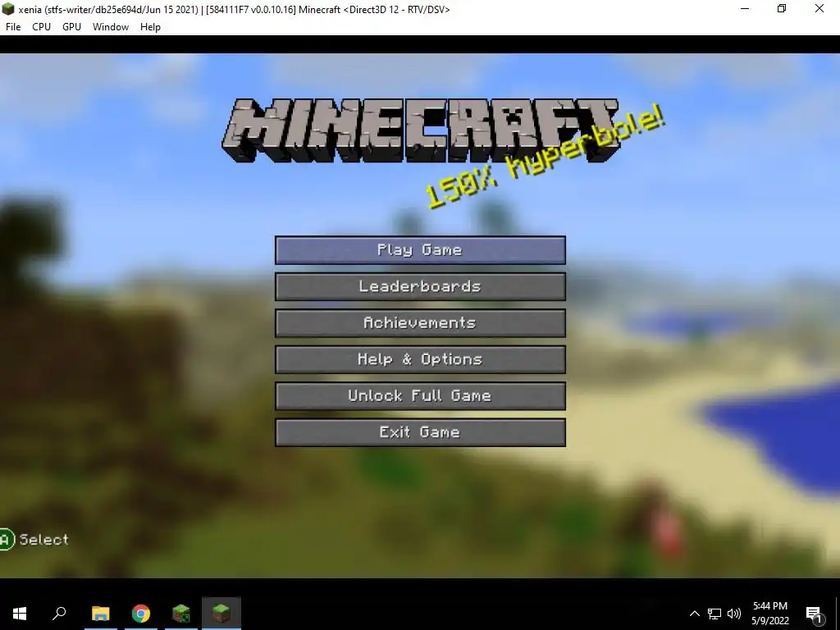Open the notification center icon
The height and width of the screenshot is (630, 840).
tap(815, 614)
